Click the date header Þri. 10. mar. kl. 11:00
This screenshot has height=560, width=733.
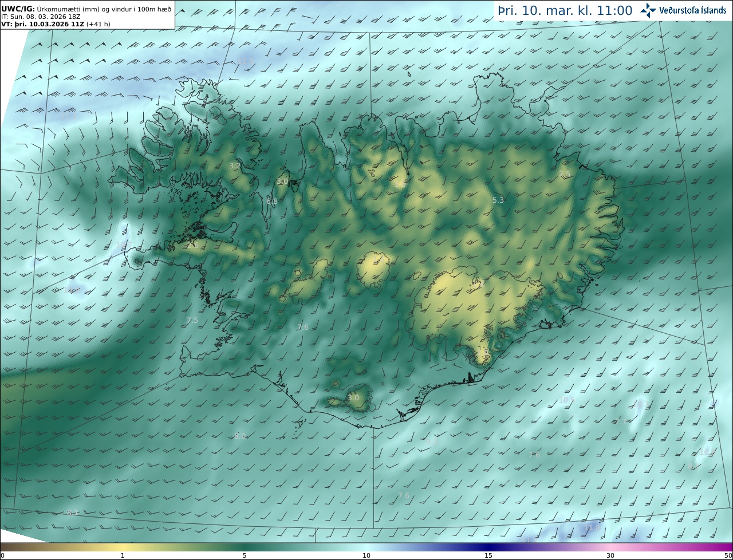tap(565, 10)
